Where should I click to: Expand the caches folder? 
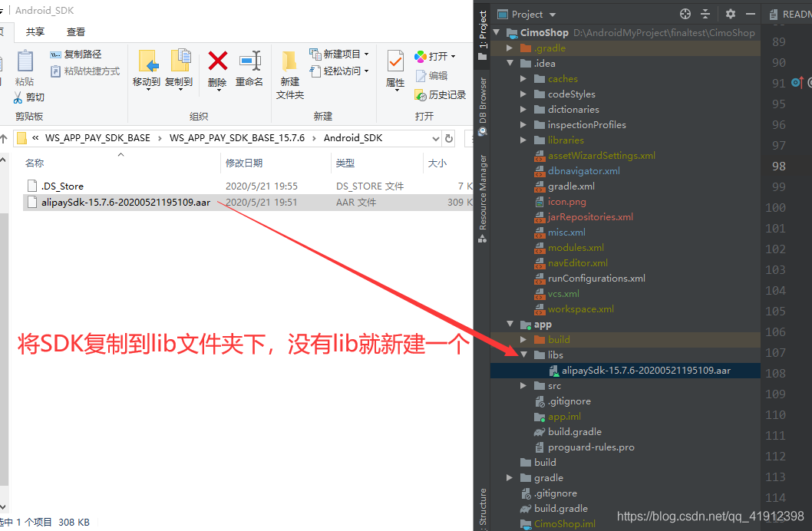click(x=523, y=79)
